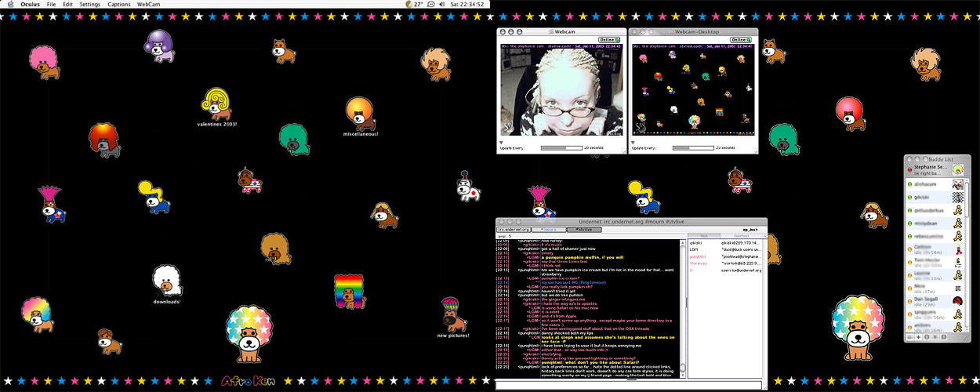Open the 'miscellaneous!' orange afro dog icon
This screenshot has height=392, width=980.
coord(360,114)
